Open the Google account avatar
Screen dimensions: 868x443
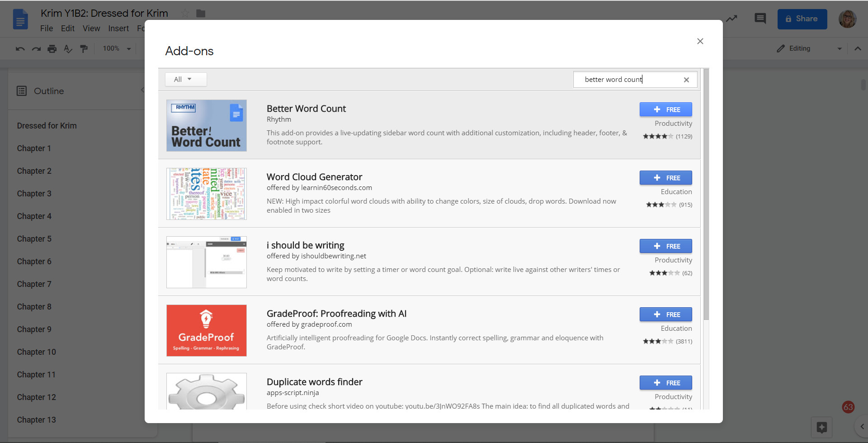847,19
